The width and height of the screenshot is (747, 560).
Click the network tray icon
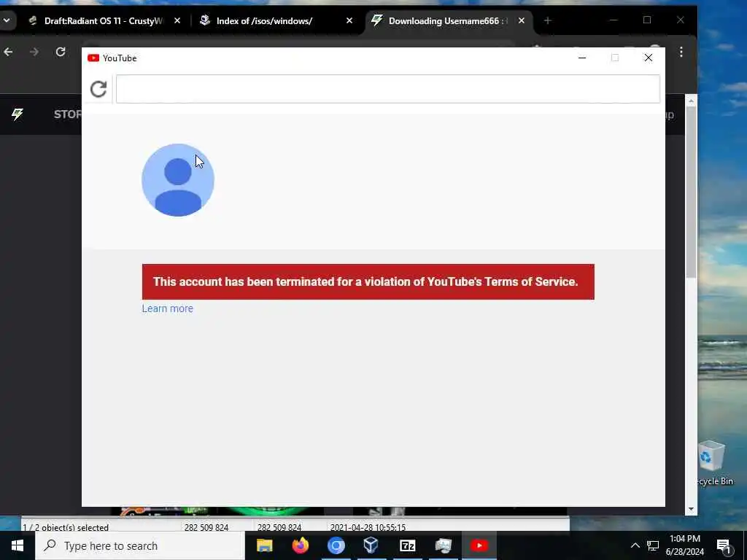coord(653,545)
